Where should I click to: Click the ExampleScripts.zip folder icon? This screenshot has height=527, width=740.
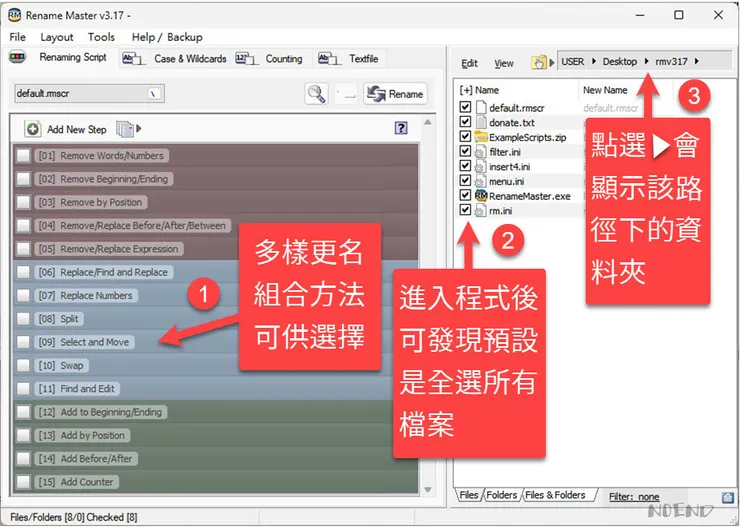tap(481, 137)
